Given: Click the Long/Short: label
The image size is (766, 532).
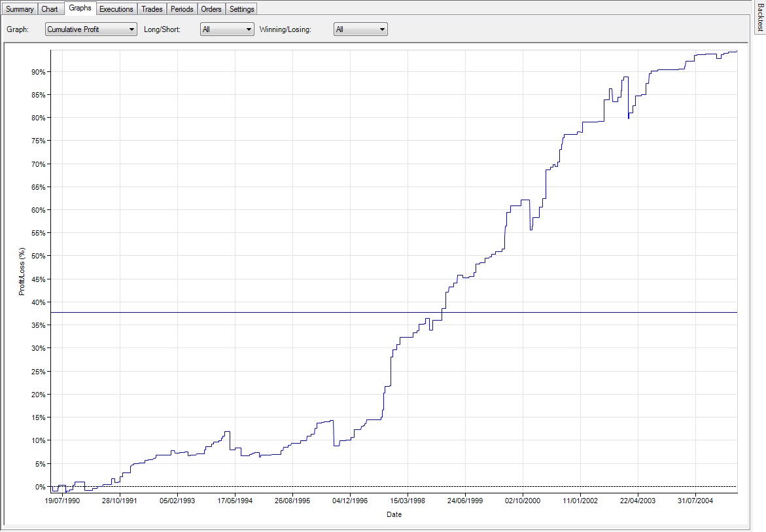Looking at the screenshot, I should click(x=162, y=29).
